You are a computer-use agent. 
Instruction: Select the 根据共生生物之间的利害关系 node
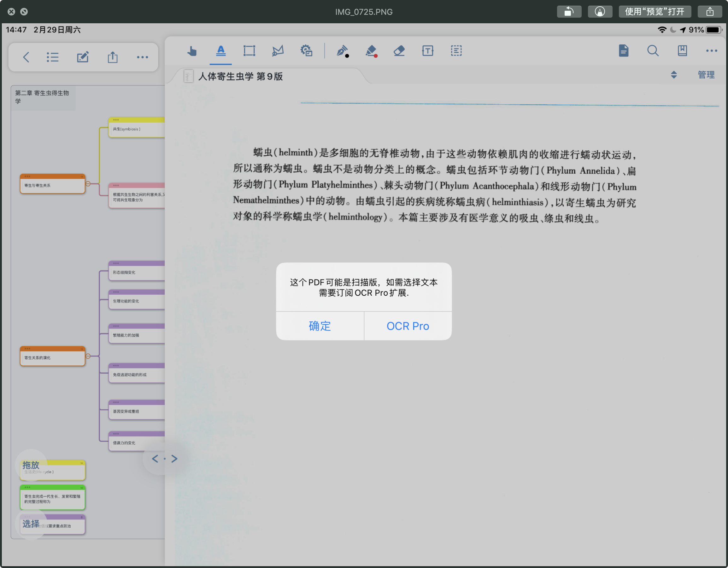pyautogui.click(x=137, y=196)
